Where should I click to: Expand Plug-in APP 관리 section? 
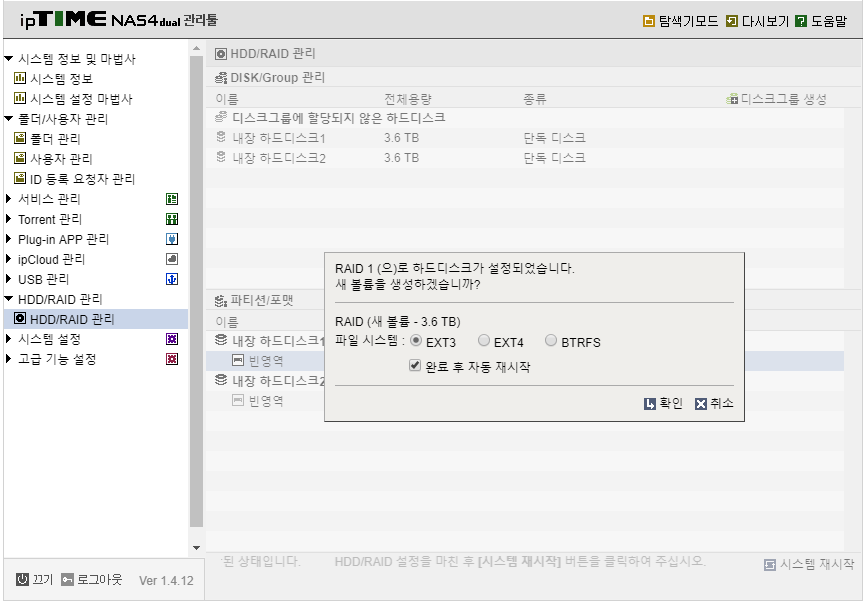coord(8,239)
